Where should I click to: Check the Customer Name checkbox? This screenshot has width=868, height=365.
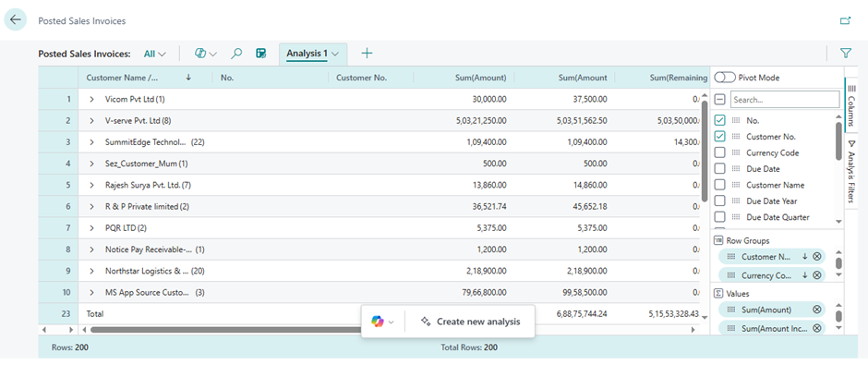720,185
